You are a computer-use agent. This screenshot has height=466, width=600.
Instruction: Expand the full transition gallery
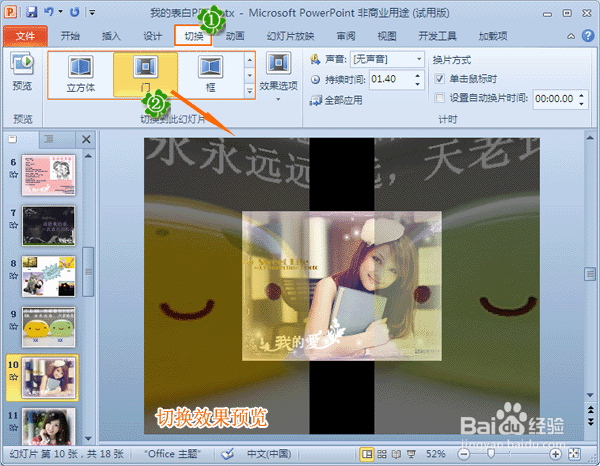pyautogui.click(x=249, y=91)
